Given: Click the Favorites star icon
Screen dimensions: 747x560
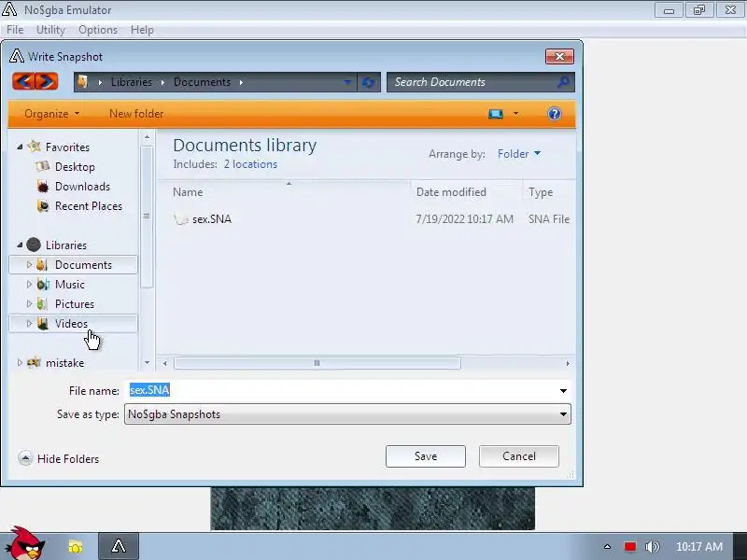Looking at the screenshot, I should pyautogui.click(x=35, y=147).
